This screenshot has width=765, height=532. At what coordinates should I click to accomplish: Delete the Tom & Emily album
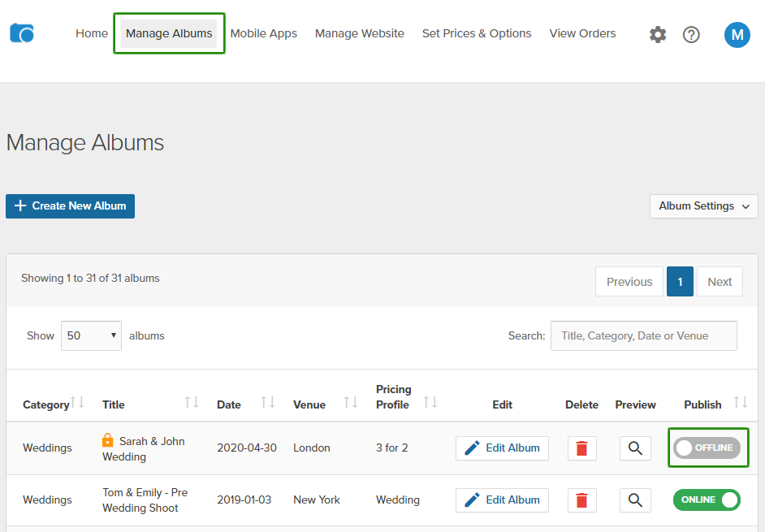click(x=581, y=500)
